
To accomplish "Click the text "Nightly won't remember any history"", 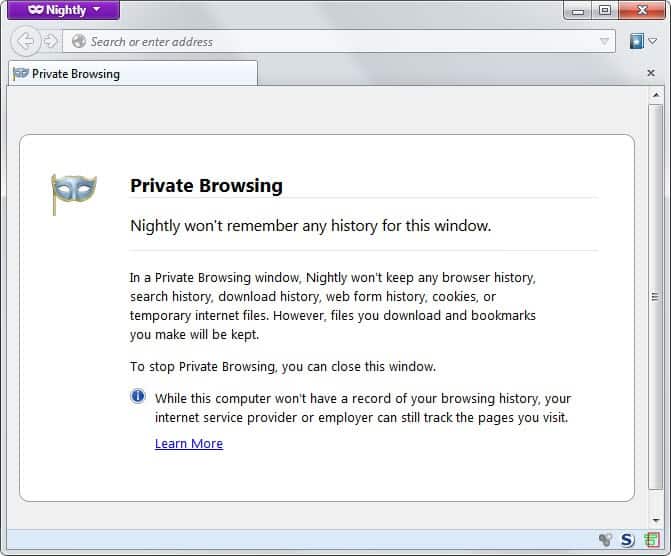I will click(x=253, y=226).
